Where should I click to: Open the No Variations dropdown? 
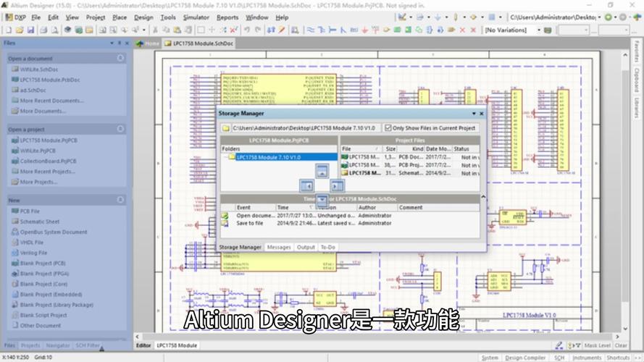coord(538,30)
